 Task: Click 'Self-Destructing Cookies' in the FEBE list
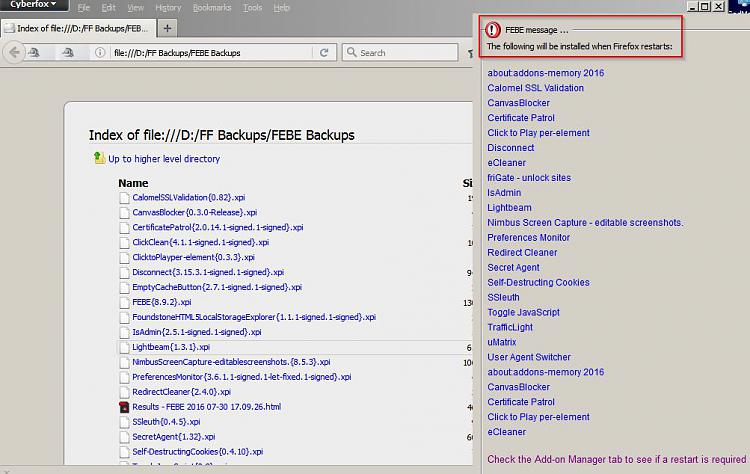pos(538,283)
